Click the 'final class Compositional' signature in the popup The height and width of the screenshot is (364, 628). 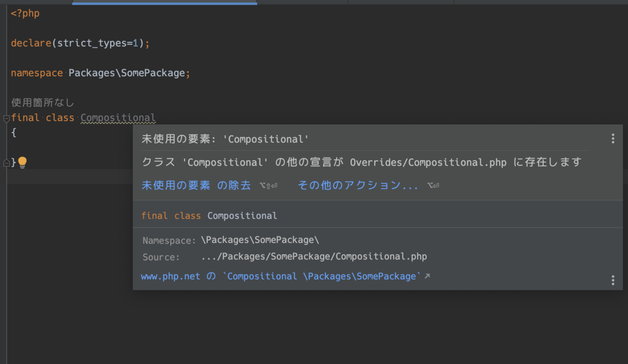pyautogui.click(x=209, y=215)
